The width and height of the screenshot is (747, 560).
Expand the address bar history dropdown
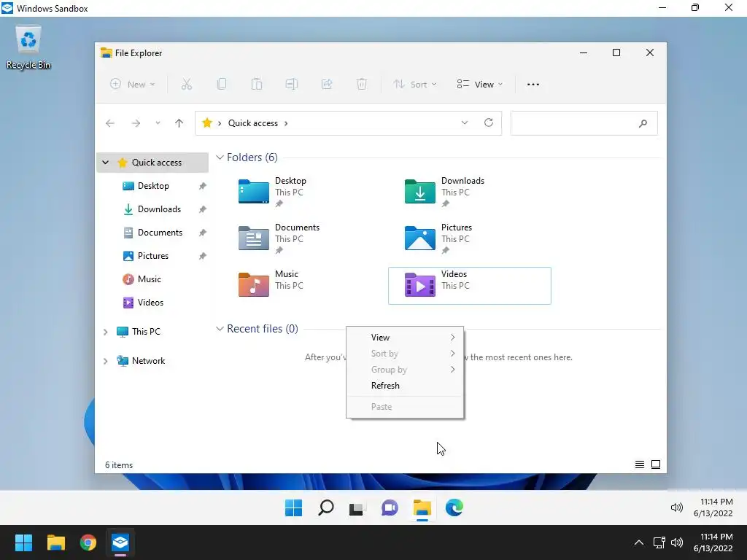point(465,122)
